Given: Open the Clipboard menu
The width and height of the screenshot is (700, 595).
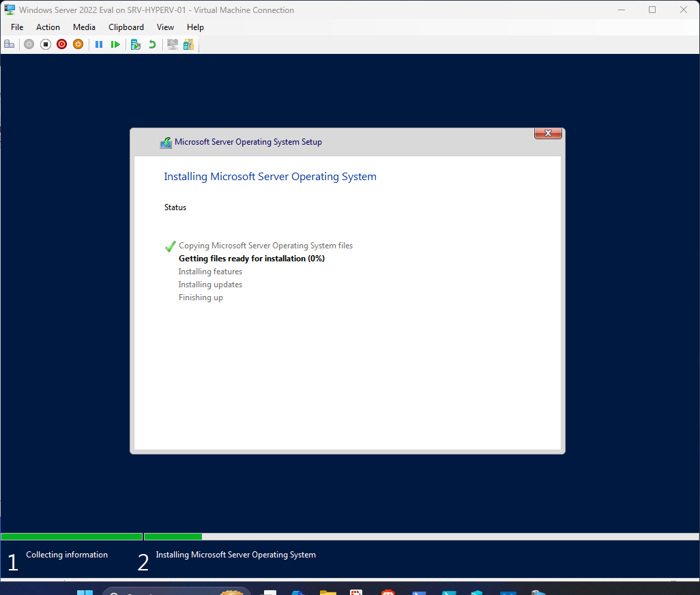Looking at the screenshot, I should pyautogui.click(x=126, y=27).
